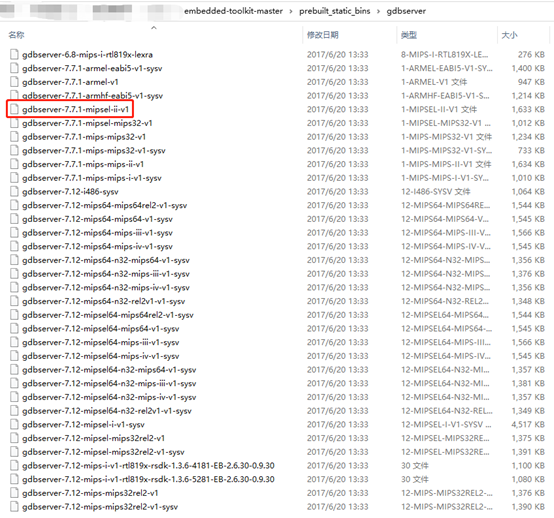Image resolution: width=554 pixels, height=518 pixels.
Task: Click the 1,634 KB size cell
Action: coord(528,164)
